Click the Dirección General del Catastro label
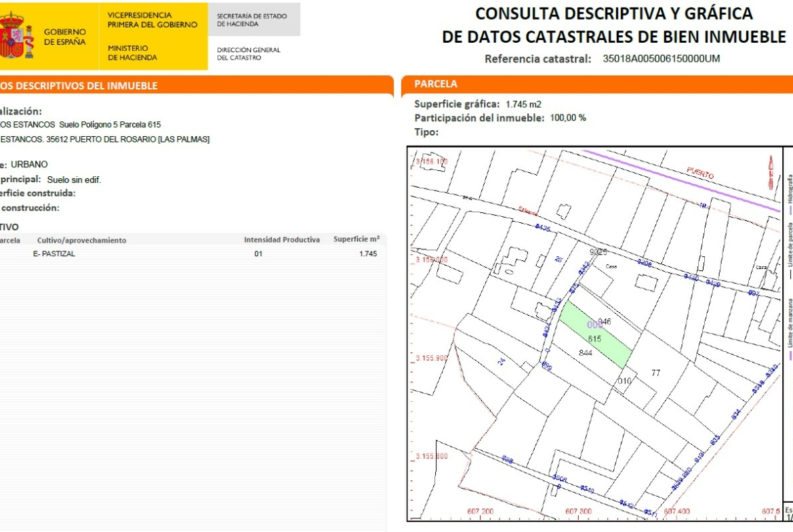Viewport: 793px width, 532px height. tap(249, 54)
